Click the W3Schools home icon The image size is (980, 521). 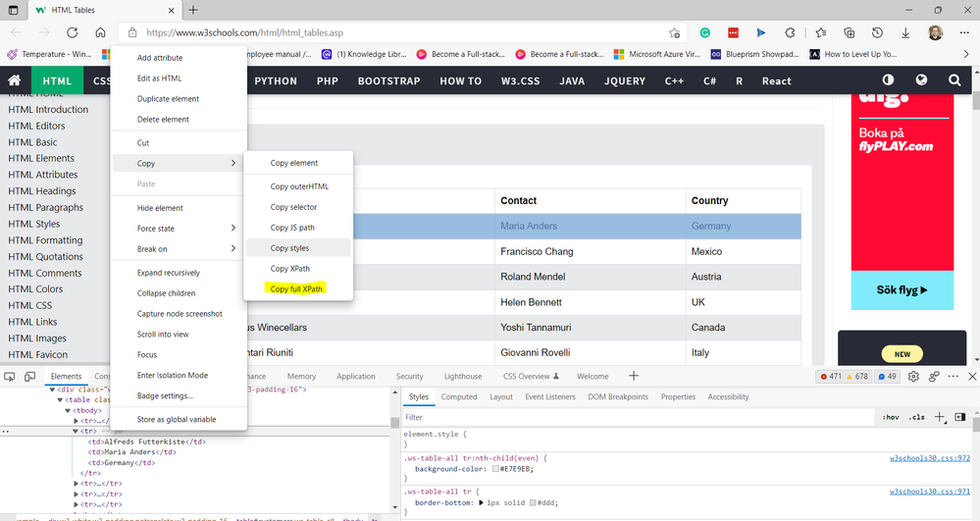click(15, 80)
